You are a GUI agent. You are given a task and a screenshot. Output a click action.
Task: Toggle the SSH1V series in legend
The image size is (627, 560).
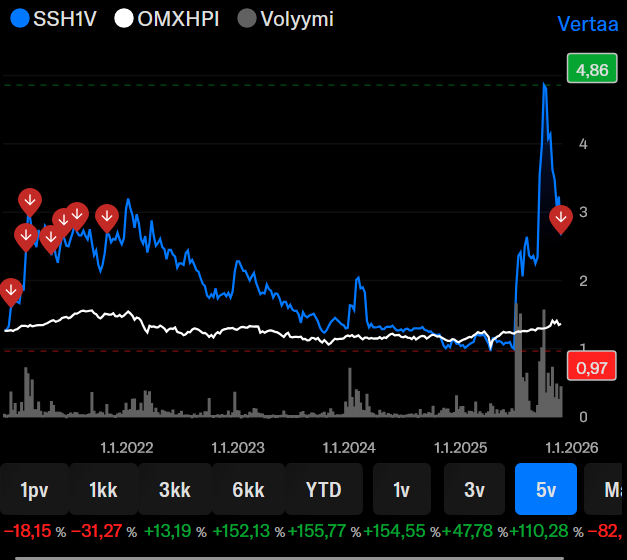[49, 19]
